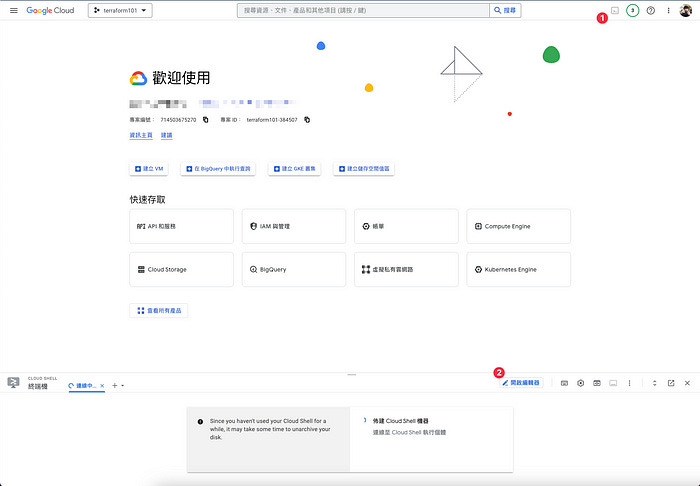Open the 建議 recommendations link
Viewport: 700px width, 486px height.
tap(167, 135)
